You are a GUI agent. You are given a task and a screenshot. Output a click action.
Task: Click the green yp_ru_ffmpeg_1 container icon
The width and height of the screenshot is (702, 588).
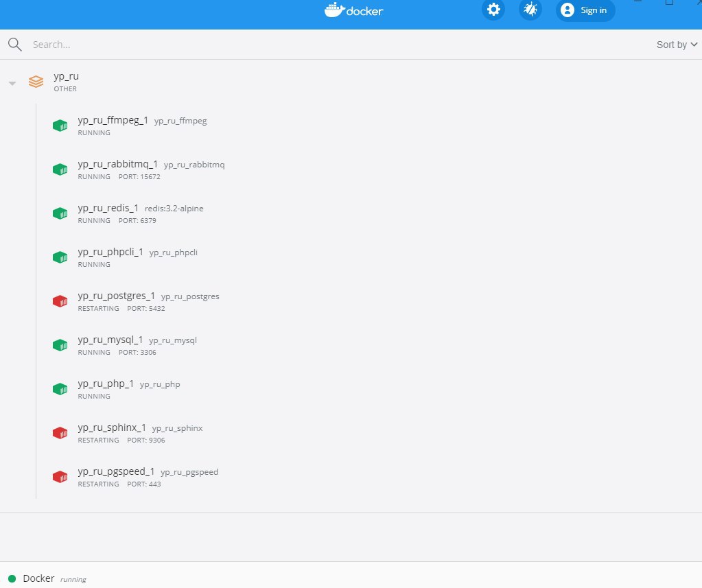click(60, 126)
